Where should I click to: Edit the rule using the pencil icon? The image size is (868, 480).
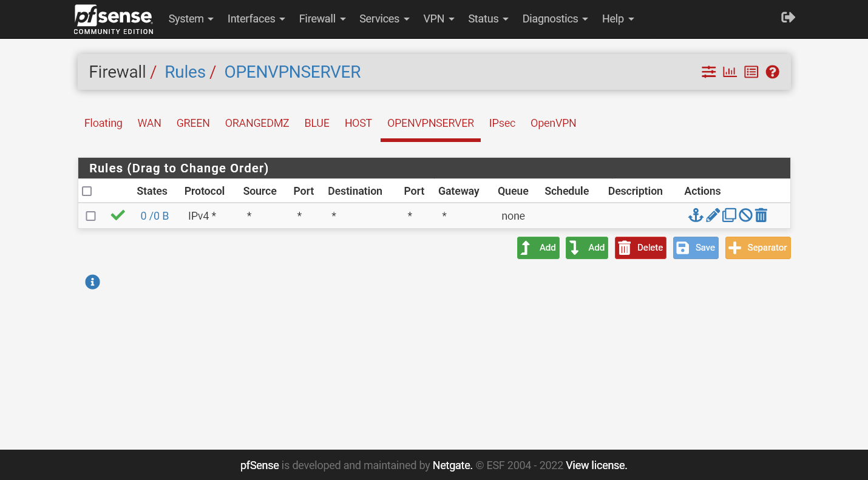pyautogui.click(x=712, y=215)
